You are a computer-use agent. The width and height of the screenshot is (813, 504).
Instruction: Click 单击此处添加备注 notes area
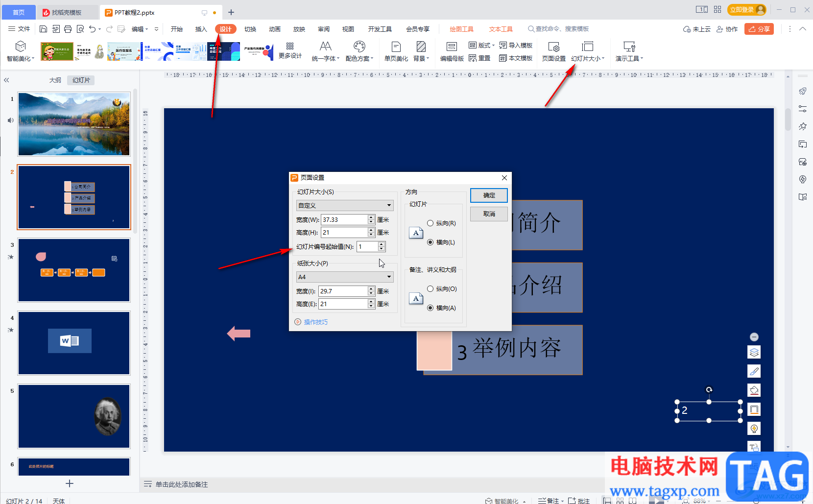tap(182, 484)
